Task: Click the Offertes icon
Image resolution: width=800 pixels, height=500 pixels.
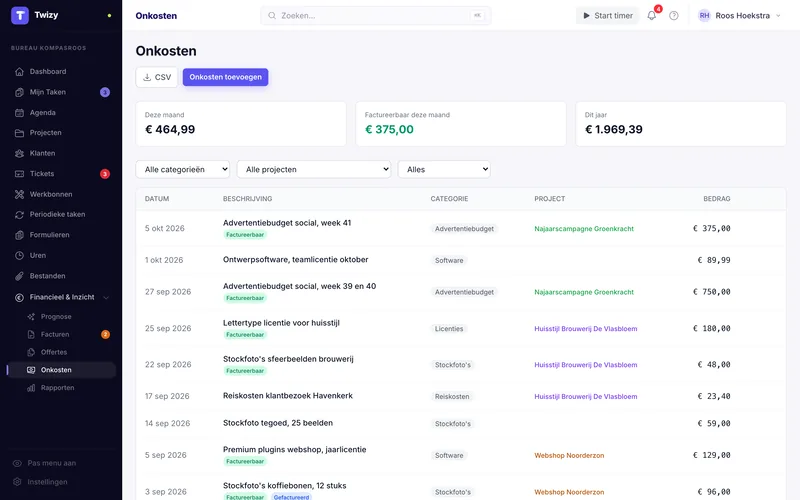Action: click(x=31, y=352)
